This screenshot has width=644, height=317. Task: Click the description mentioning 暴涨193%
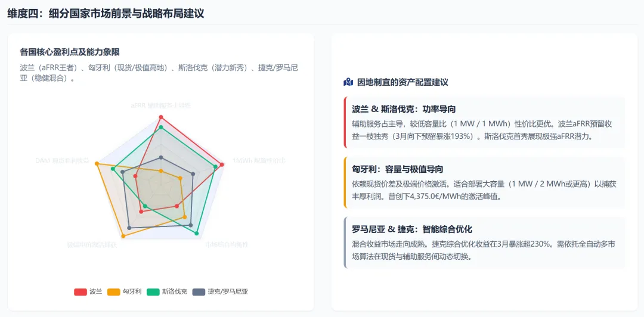pyautogui.click(x=482, y=131)
